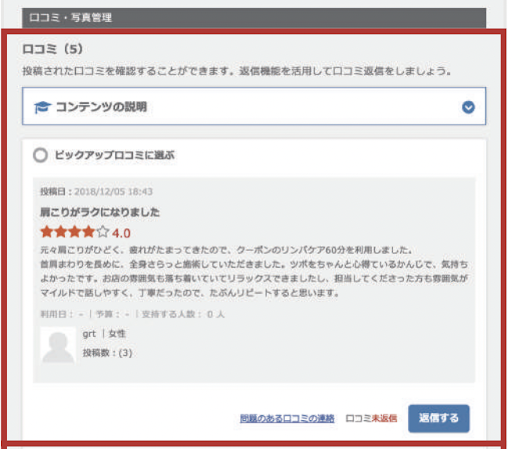Click the 支持する人数 count text
This screenshot has height=449, width=512.
[183, 314]
